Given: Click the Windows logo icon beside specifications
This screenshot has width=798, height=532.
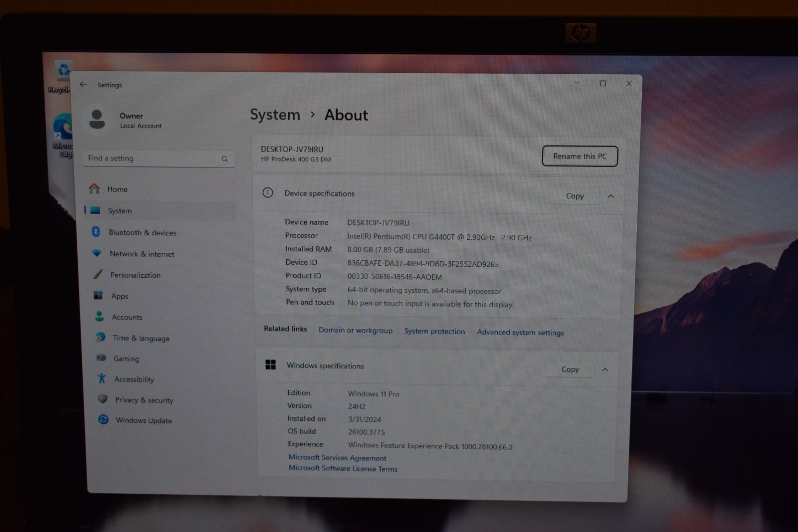Looking at the screenshot, I should (270, 364).
